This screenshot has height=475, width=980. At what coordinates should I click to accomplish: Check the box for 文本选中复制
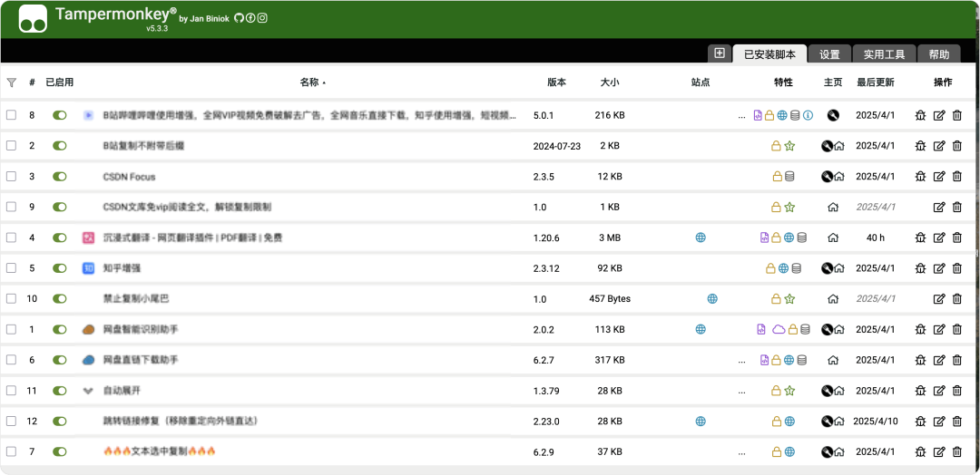click(11, 451)
